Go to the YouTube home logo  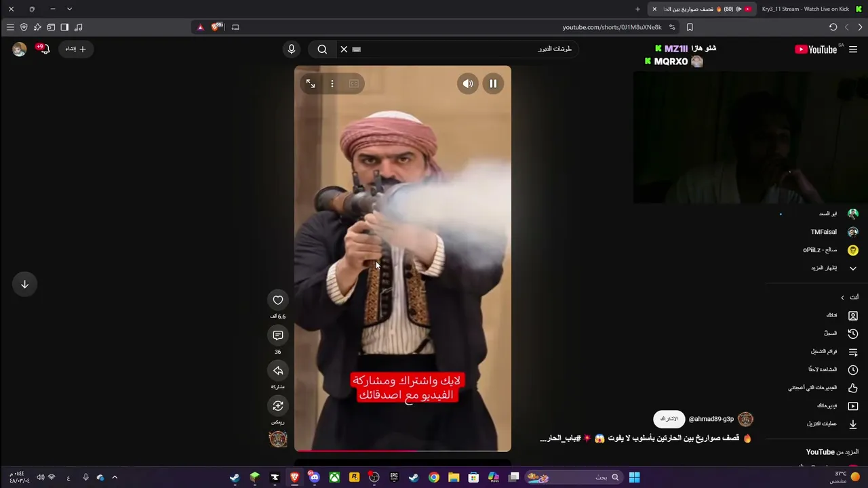pos(816,49)
